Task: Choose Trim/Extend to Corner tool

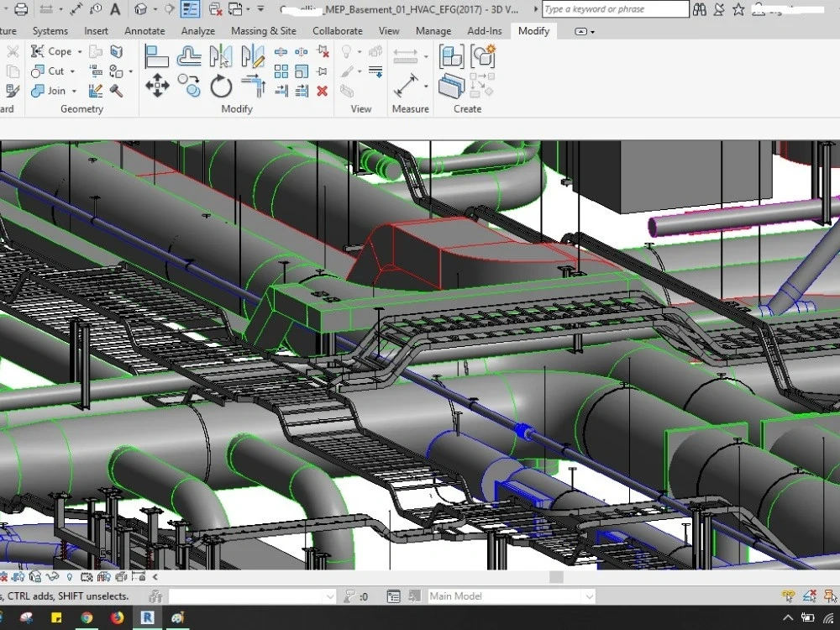Action: (253, 86)
